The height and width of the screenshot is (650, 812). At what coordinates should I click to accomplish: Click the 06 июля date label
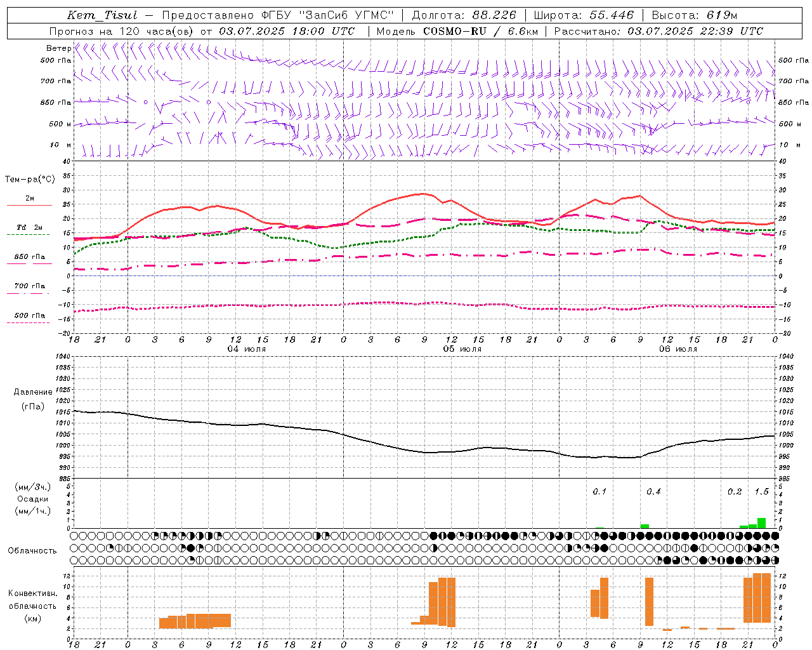point(678,349)
